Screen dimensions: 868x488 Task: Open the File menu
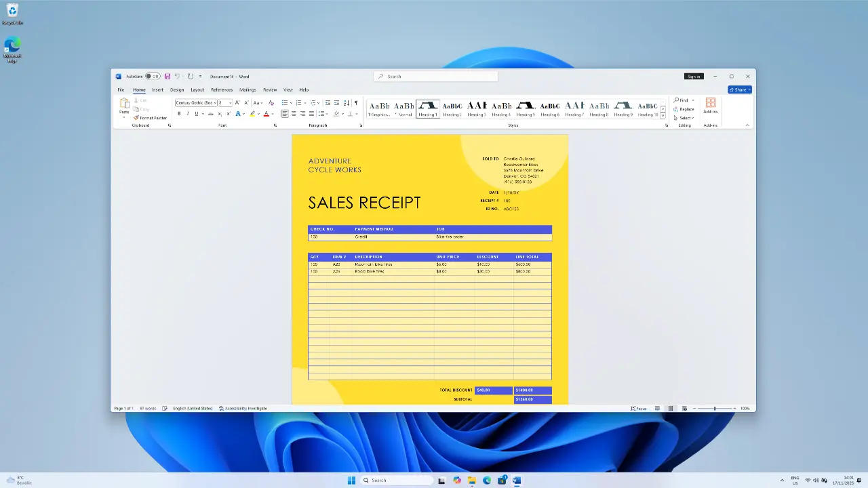pyautogui.click(x=121, y=89)
